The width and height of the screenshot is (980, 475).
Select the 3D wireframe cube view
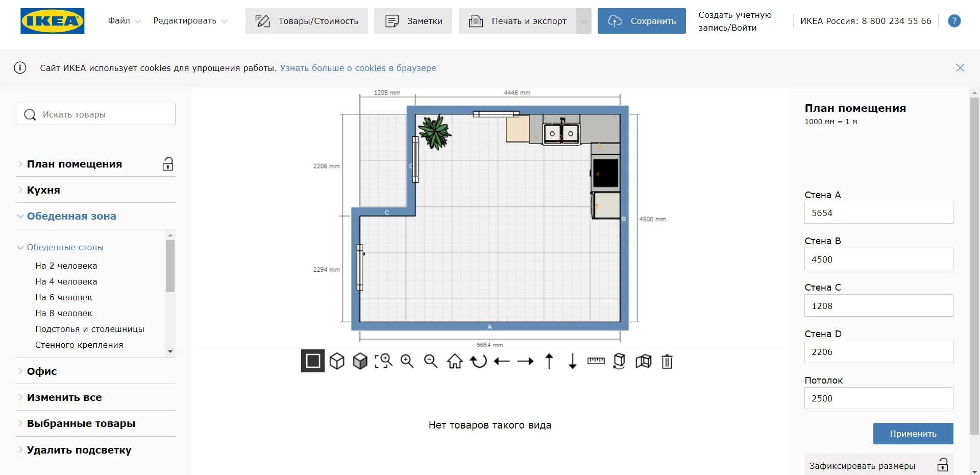[x=337, y=361]
